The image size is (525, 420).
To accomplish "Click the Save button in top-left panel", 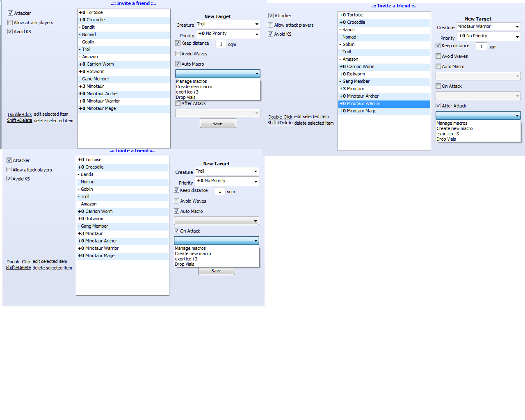I will click(218, 123).
